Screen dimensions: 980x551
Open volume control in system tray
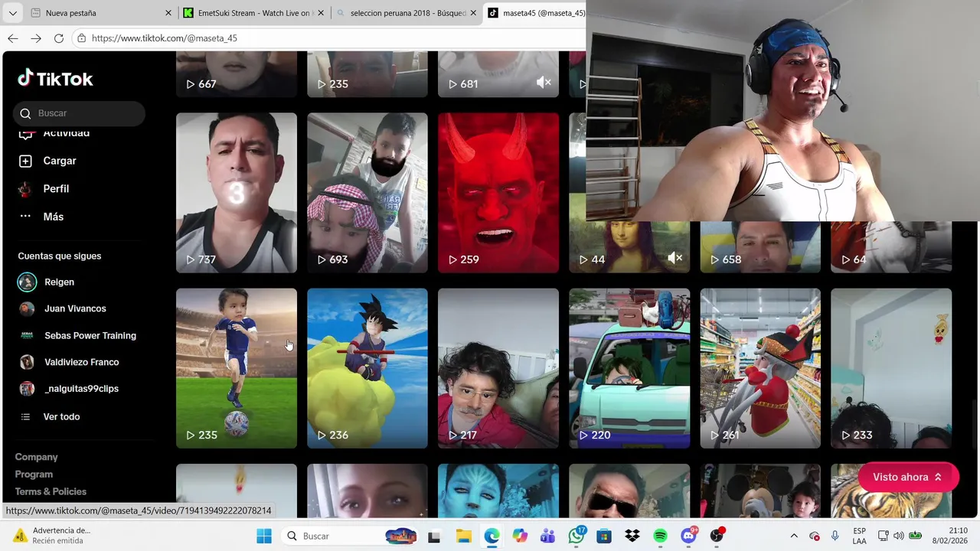(x=899, y=536)
